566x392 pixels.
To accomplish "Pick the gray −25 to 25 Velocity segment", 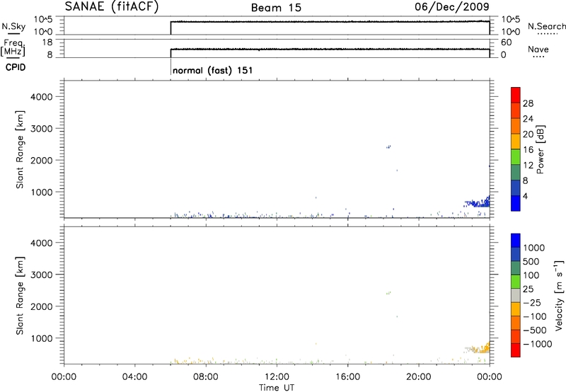I will click(x=516, y=295).
